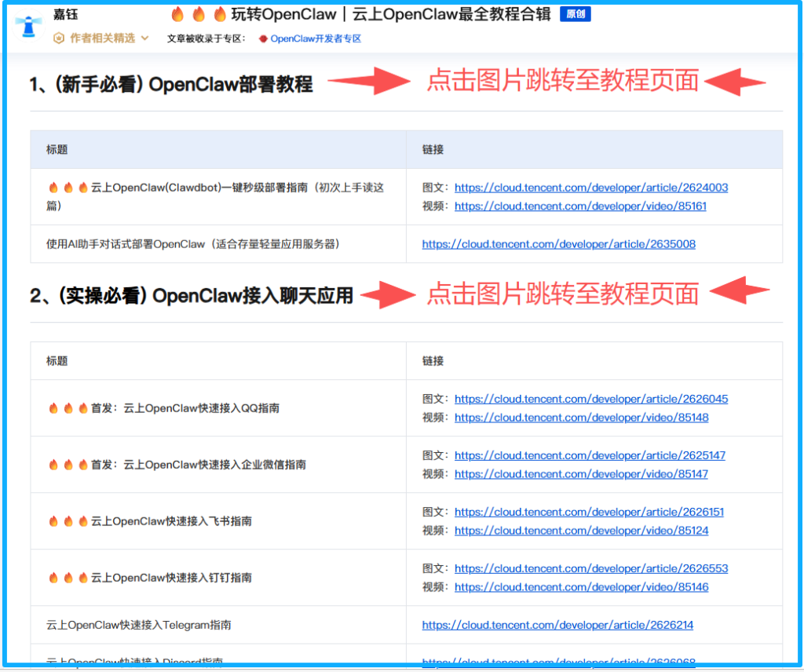Click the 原创 badge next to title
Screen dimensions: 804x672
[x=575, y=14]
